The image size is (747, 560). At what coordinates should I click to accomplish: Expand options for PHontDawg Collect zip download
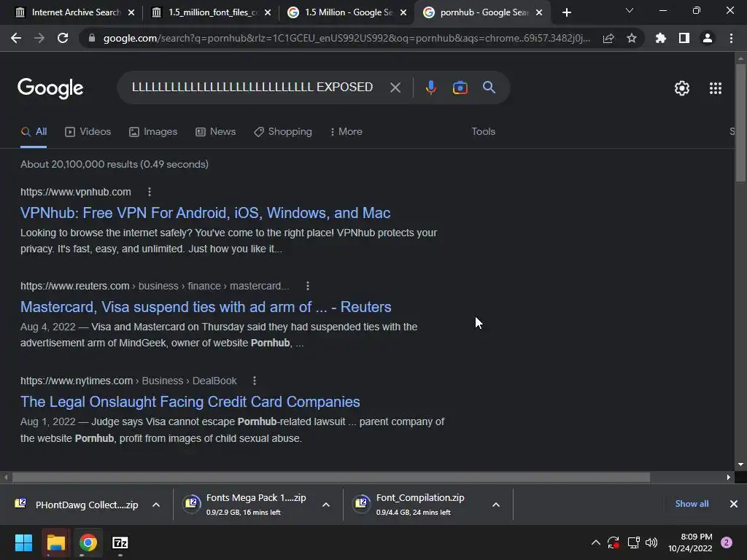tap(156, 505)
